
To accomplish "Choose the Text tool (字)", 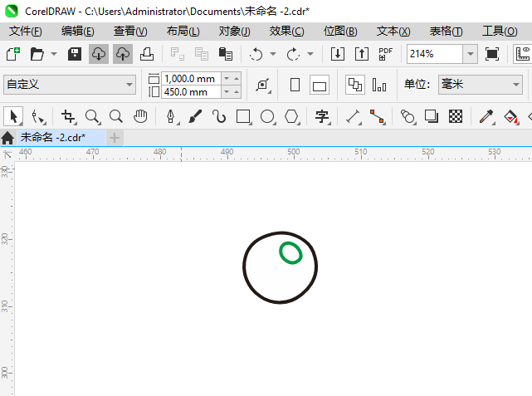I will click(x=322, y=117).
